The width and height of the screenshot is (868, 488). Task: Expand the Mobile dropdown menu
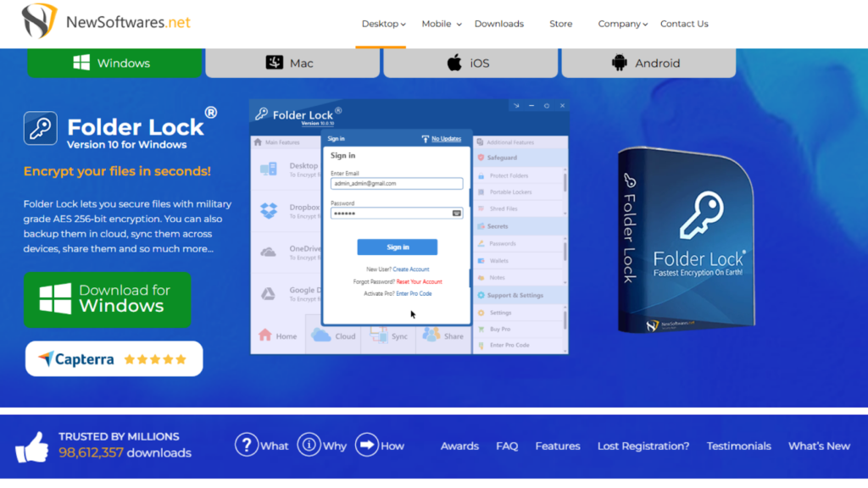pyautogui.click(x=442, y=24)
